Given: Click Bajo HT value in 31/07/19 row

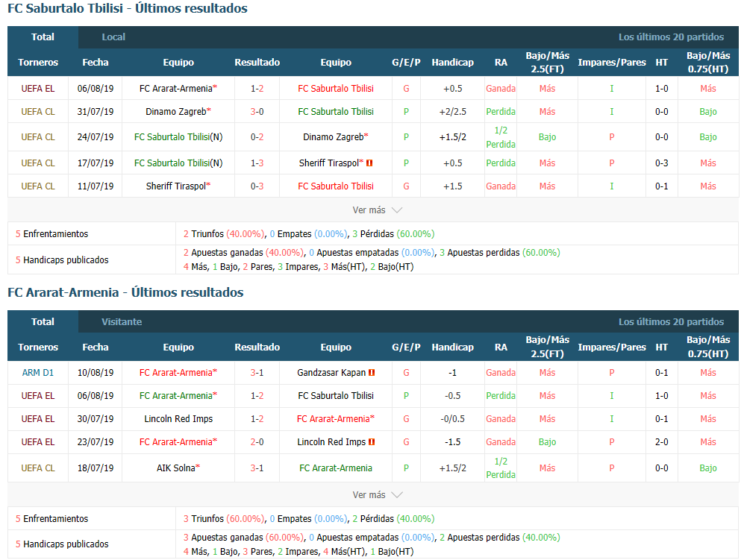Looking at the screenshot, I should coord(708,112).
